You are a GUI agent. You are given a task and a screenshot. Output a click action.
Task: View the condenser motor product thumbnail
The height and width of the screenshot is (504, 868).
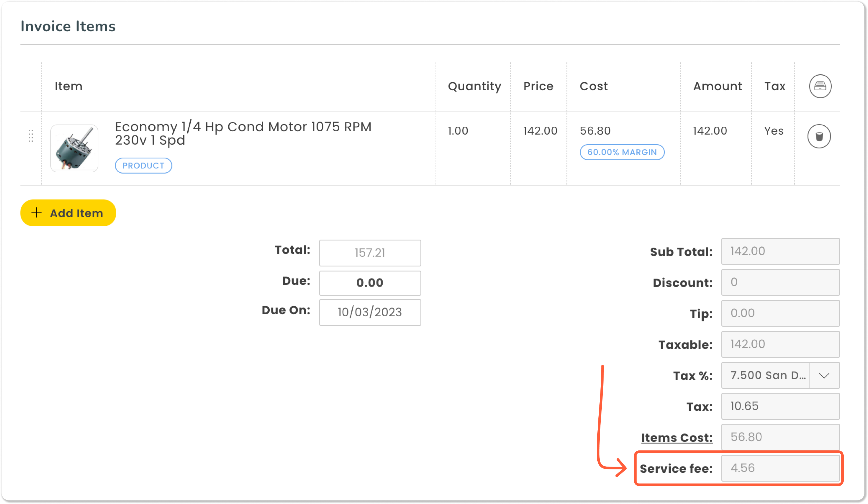pos(74,148)
